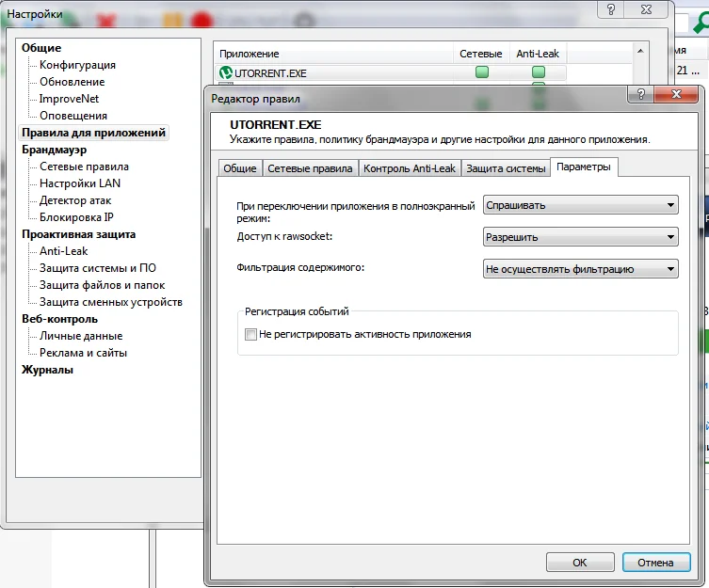Screen dimensions: 709x588
Task: Click help button in Настройки window
Action: tap(611, 9)
